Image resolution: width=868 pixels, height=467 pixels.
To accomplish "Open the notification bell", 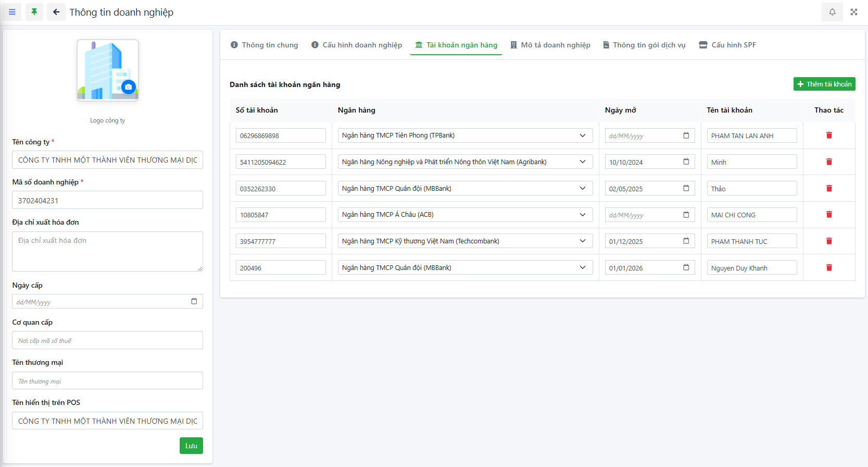I will (832, 12).
